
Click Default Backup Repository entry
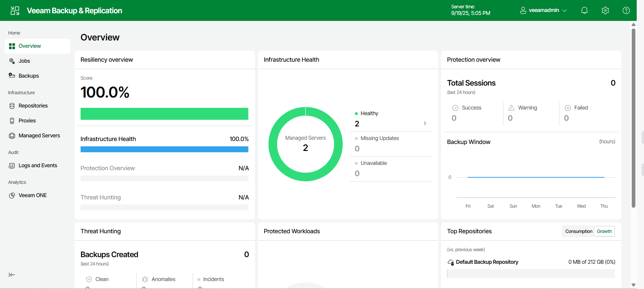pyautogui.click(x=486, y=262)
